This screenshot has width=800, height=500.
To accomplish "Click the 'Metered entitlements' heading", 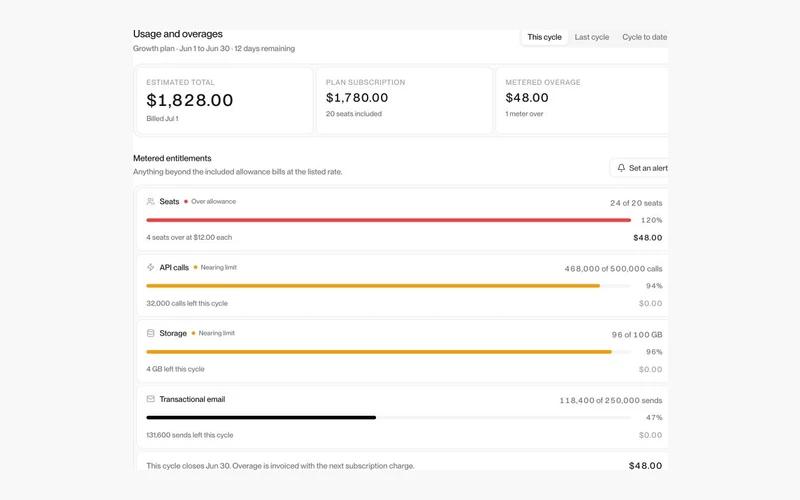I will [172, 158].
